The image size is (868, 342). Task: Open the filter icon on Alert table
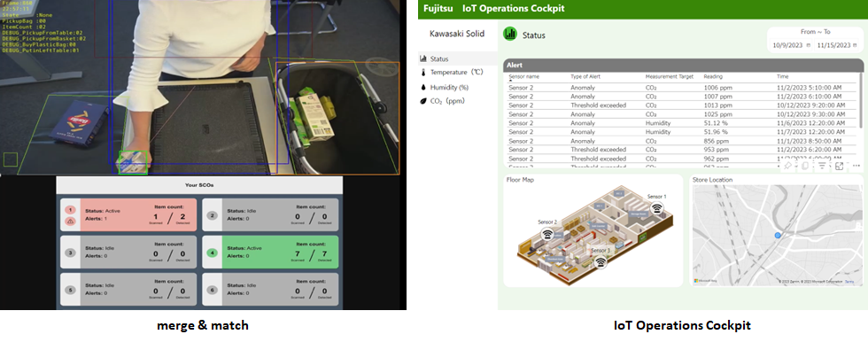[822, 166]
